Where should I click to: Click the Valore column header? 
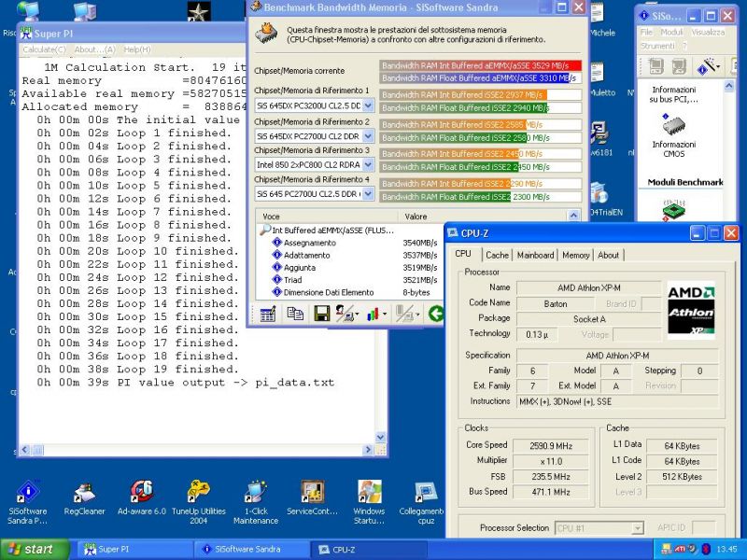coord(483,217)
